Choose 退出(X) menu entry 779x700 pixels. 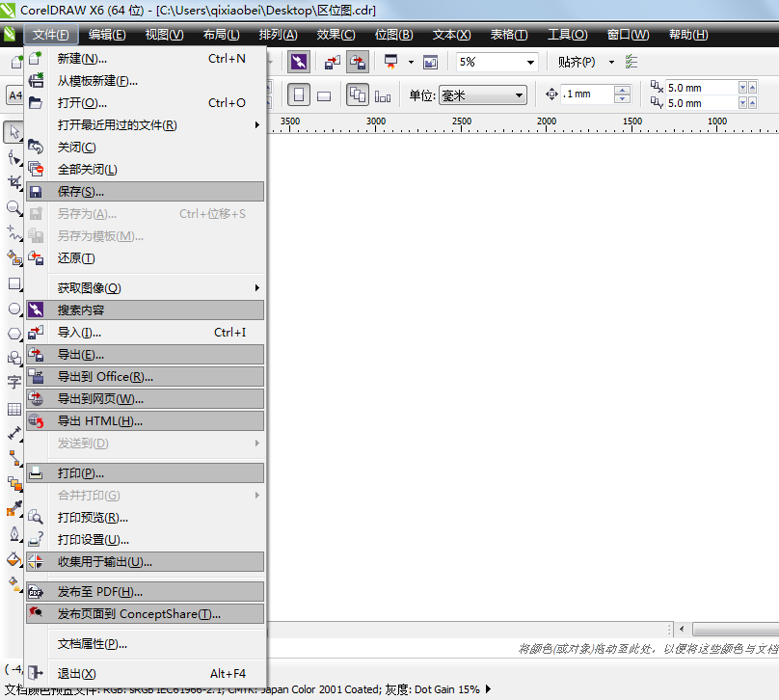pyautogui.click(x=145, y=674)
